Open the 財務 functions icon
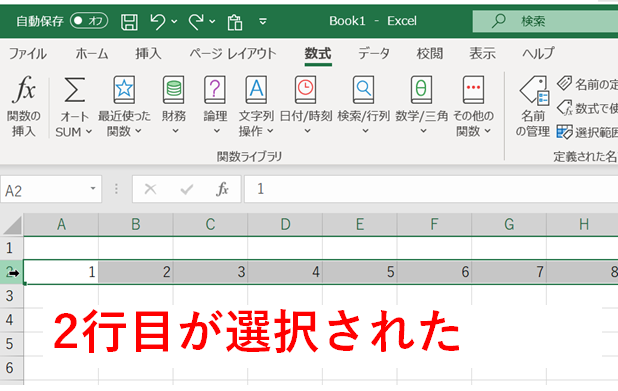 174,90
